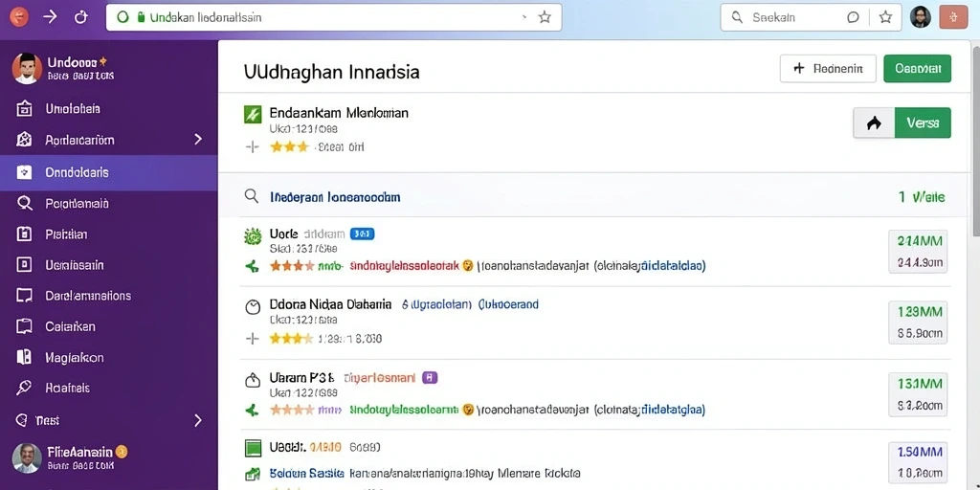
Task: Click the green button in page header
Action: point(918,69)
